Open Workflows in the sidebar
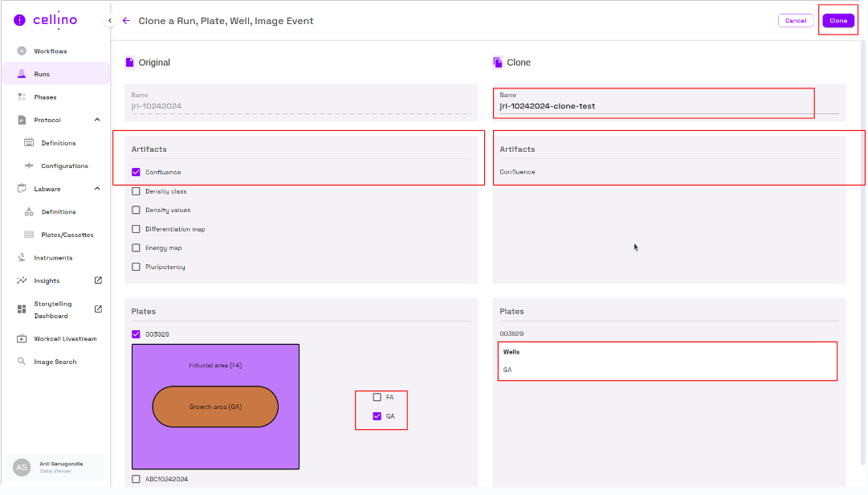Screen dimensions: 868x495 [50, 51]
